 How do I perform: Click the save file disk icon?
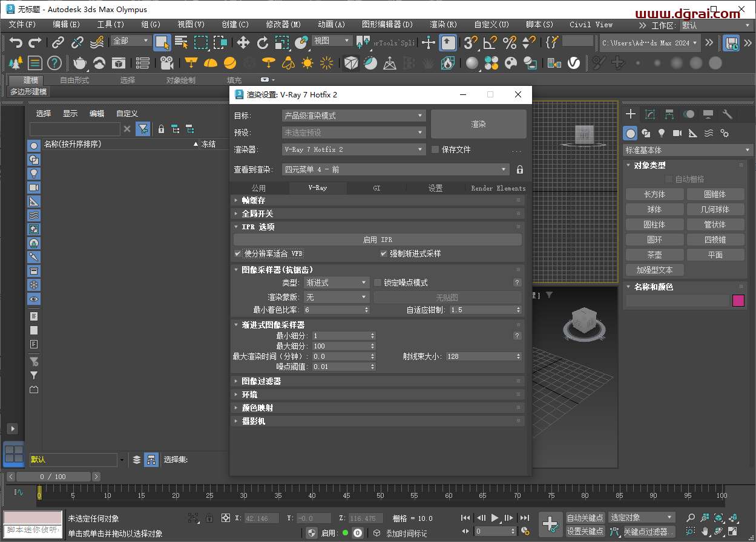tap(731, 42)
